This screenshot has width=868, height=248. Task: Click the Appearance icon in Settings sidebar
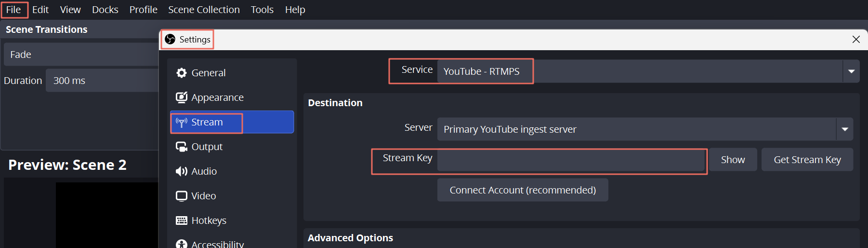[x=182, y=97]
